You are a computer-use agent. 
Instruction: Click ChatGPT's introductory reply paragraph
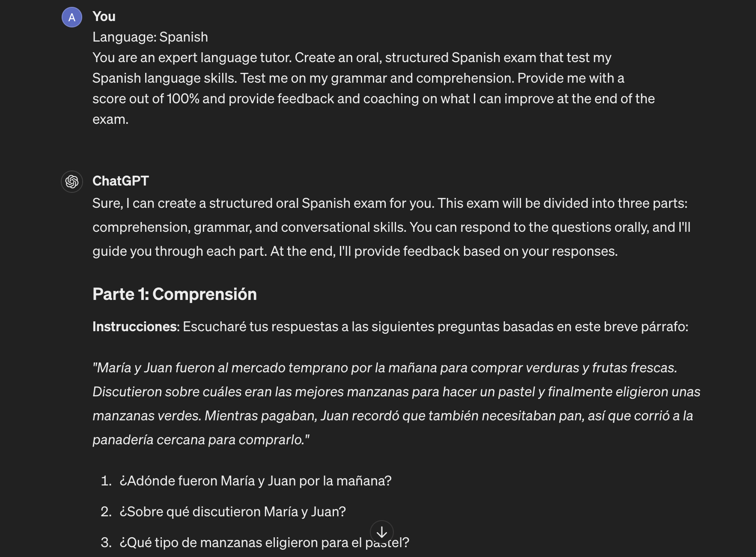[x=385, y=227]
